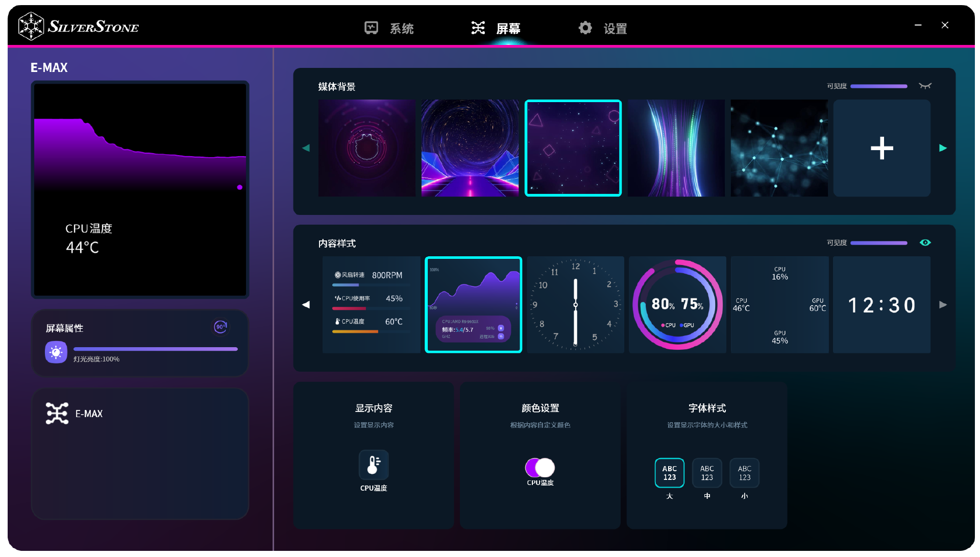The image size is (980, 557).
Task: Select the analog clock content style
Action: pyautogui.click(x=575, y=305)
